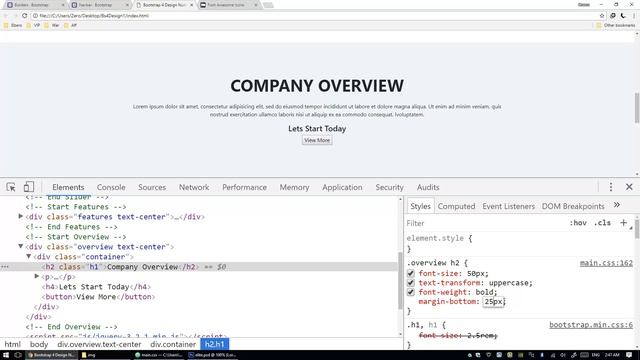
Task: Open bootstrap.min.css:6 source link
Action: tap(591, 325)
